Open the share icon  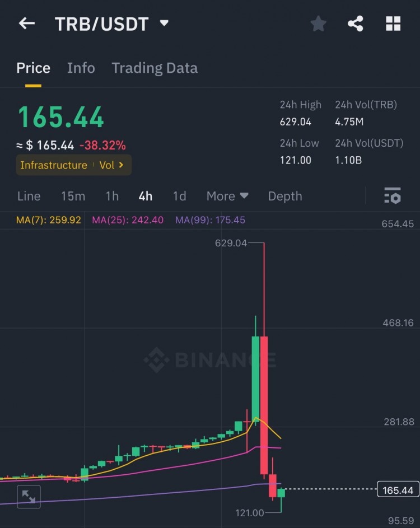pos(356,24)
